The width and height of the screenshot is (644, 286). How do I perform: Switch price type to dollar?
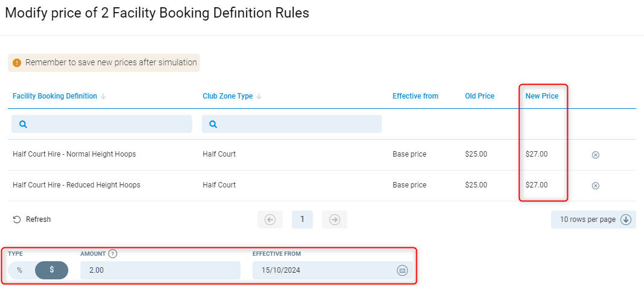tap(51, 270)
